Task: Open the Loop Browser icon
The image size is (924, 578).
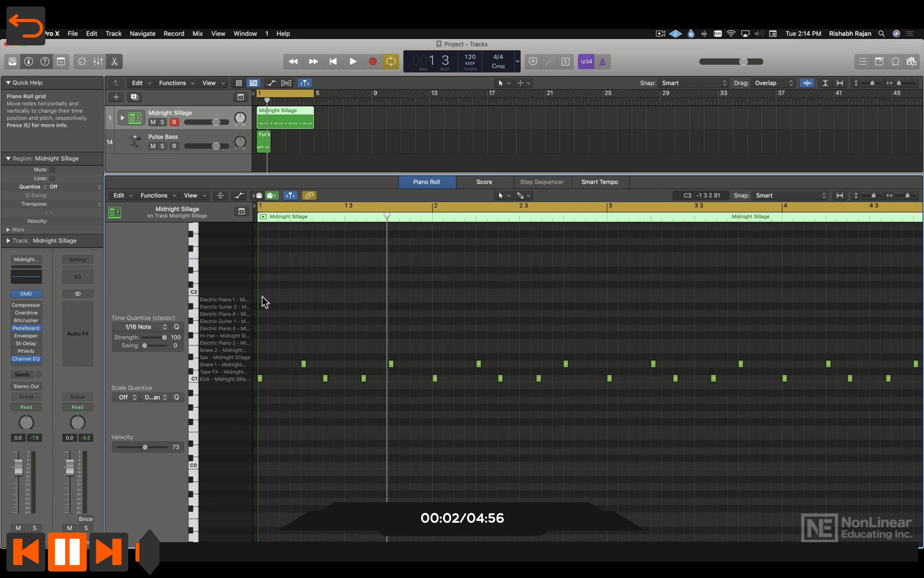Action: (895, 61)
